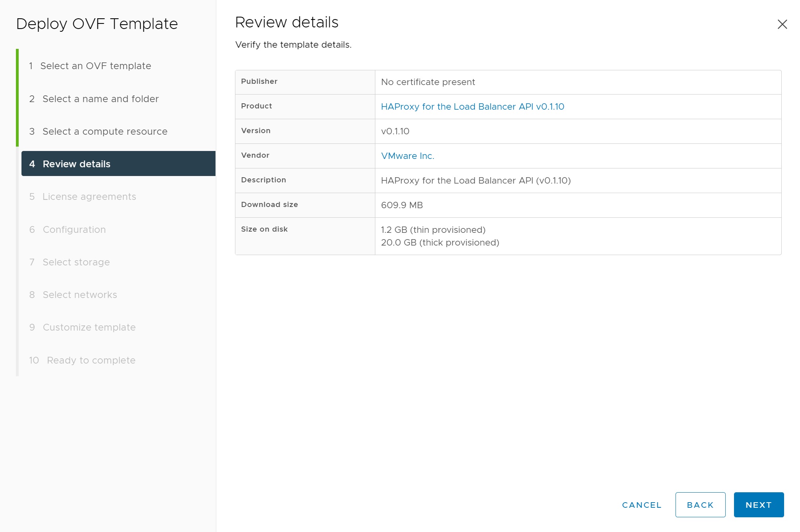
Task: Cancel the OVF deployment wizard
Action: click(641, 505)
